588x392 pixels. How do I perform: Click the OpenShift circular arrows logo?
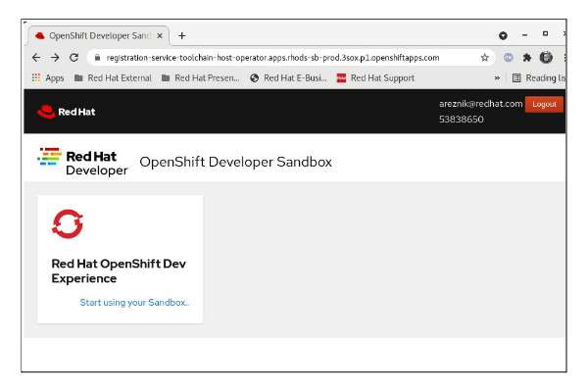point(68,223)
